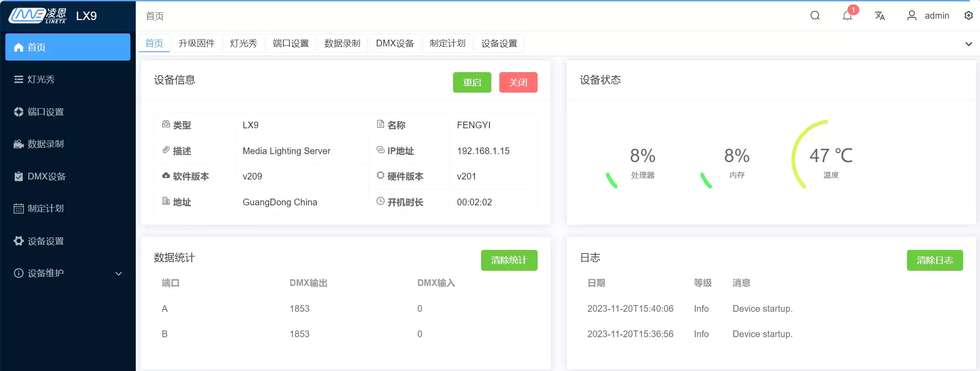Viewport: 980px width, 371px height.
Task: Click 首页 breadcrumb text
Action: (155, 16)
